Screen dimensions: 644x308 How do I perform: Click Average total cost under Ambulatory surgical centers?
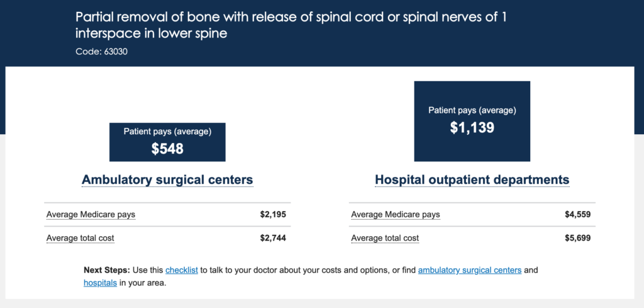tap(80, 237)
